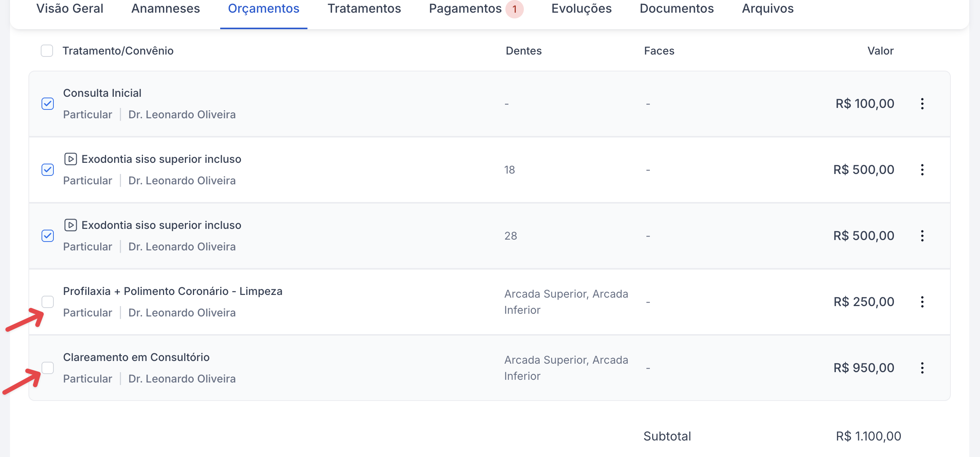
Task: Uncheck the Consulta Inicial checkbox
Action: tap(48, 104)
